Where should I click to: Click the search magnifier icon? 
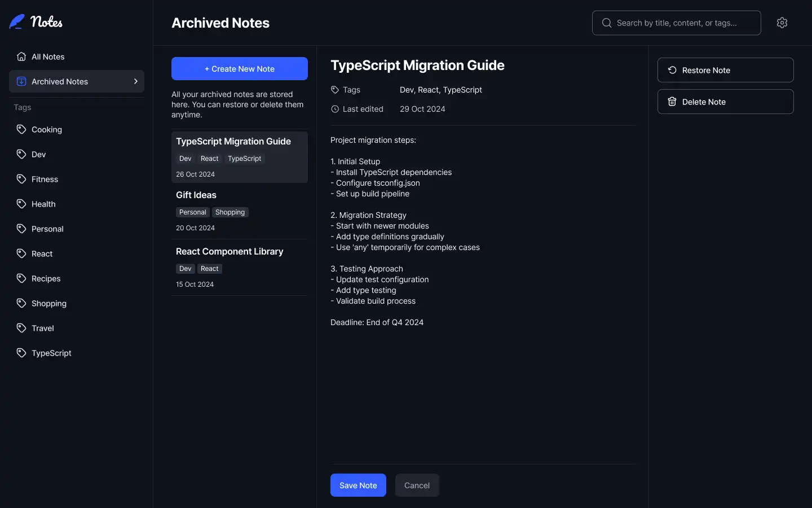click(607, 23)
